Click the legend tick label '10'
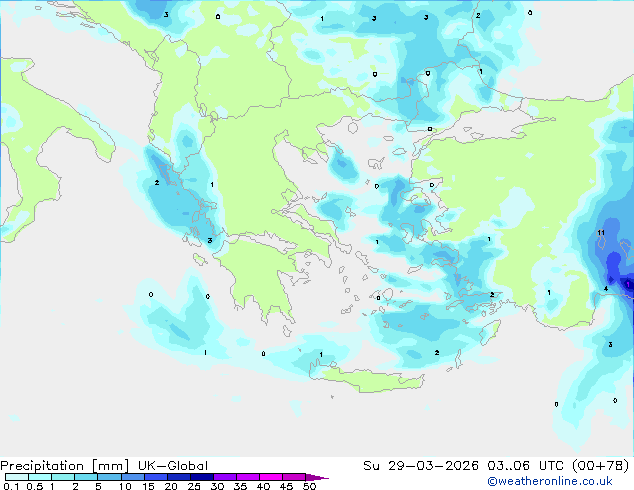Image resolution: width=634 pixels, height=490 pixels. pos(125,486)
